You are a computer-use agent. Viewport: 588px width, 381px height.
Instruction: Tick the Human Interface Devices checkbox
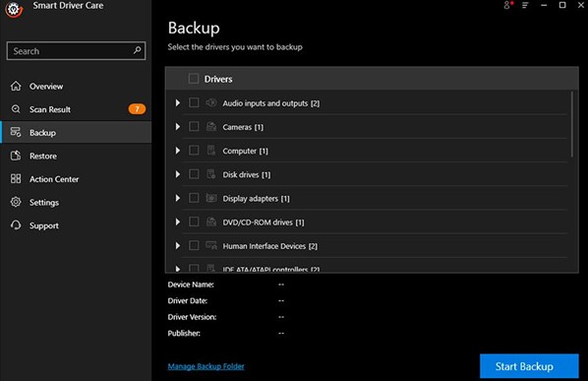point(194,246)
